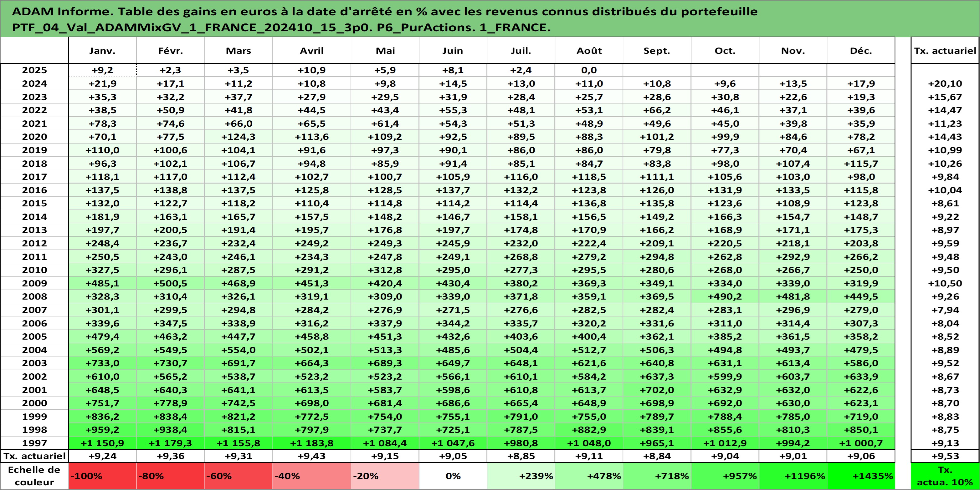980x490 pixels.
Task: Click the Janv. column header
Action: pos(102,51)
